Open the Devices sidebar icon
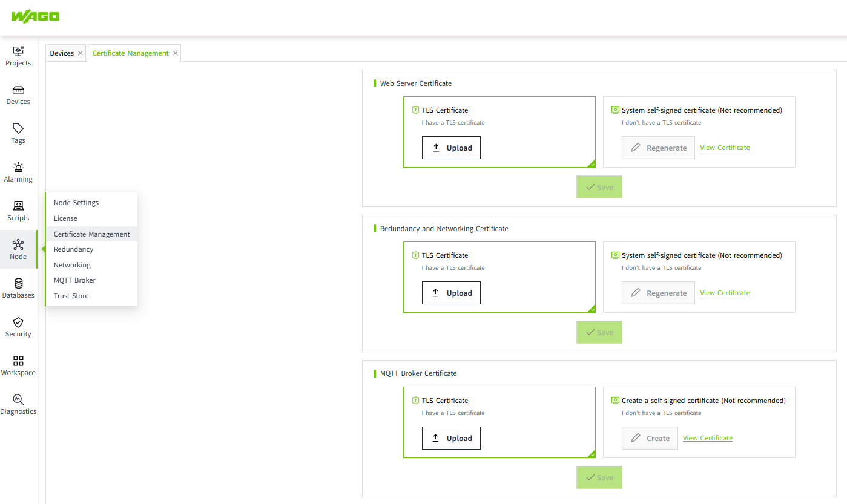 click(x=18, y=91)
